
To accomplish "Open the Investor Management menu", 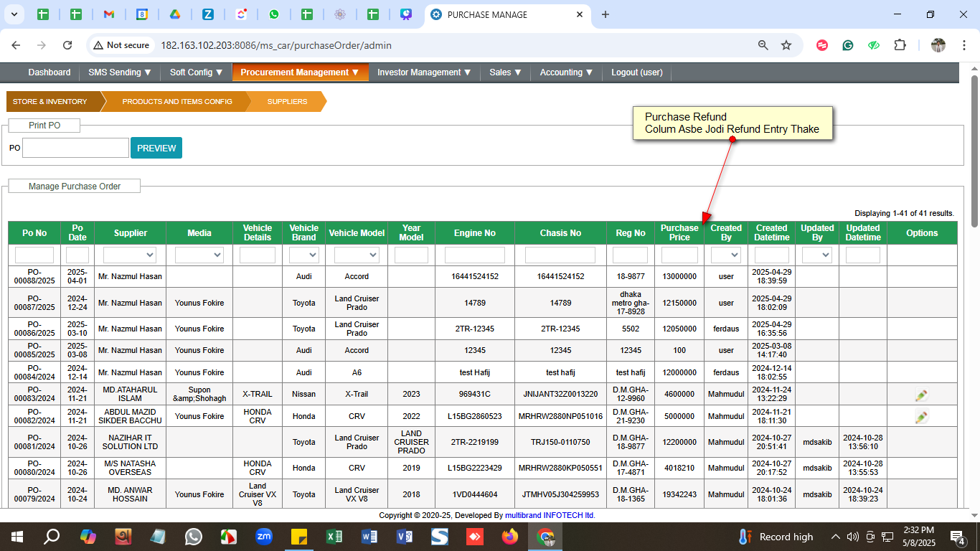I will (423, 72).
